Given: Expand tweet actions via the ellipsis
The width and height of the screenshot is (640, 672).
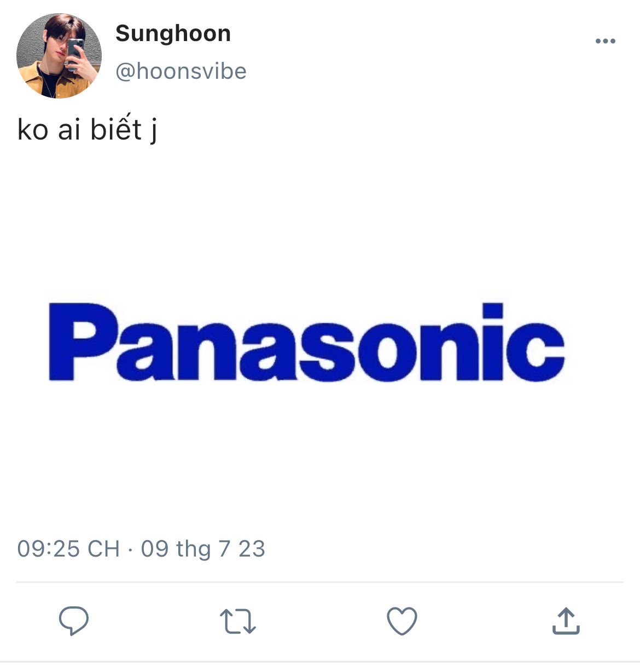Looking at the screenshot, I should (606, 41).
